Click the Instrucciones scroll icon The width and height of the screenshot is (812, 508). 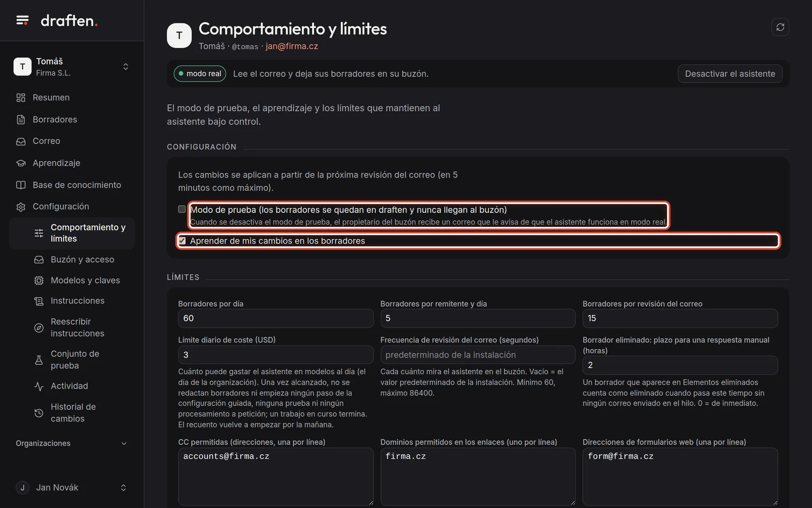click(39, 301)
